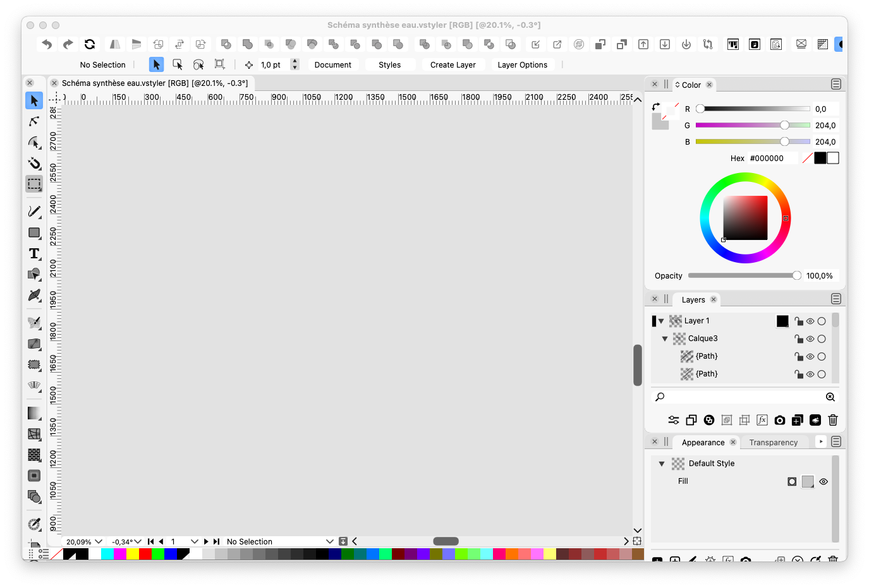Toggle visibility of the Calque3 layer
The height and width of the screenshot is (588, 869).
click(x=810, y=339)
